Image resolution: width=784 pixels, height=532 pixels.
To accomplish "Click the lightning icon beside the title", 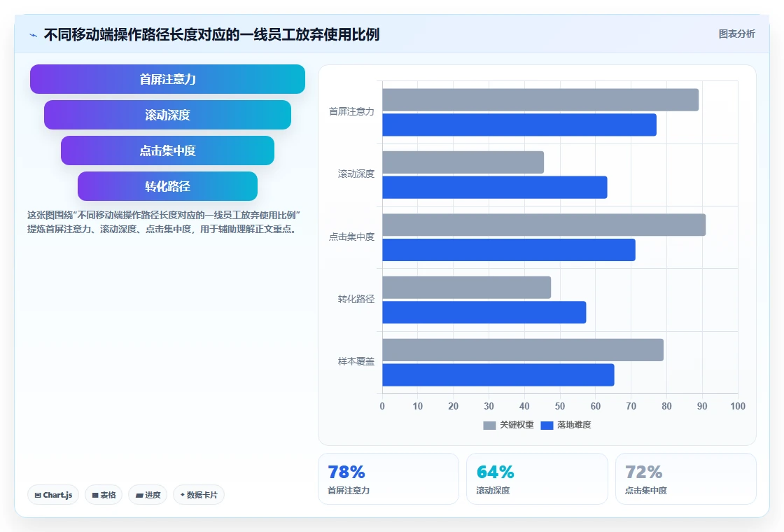I will point(34,35).
